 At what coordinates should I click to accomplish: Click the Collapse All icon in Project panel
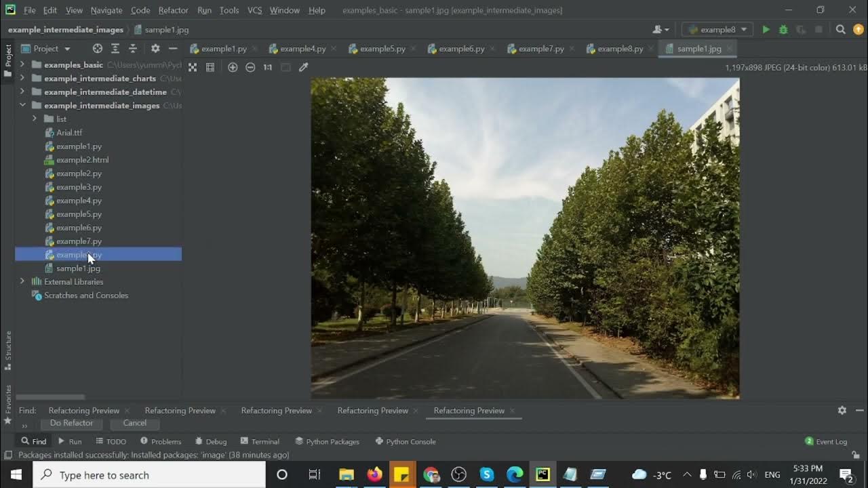point(133,49)
